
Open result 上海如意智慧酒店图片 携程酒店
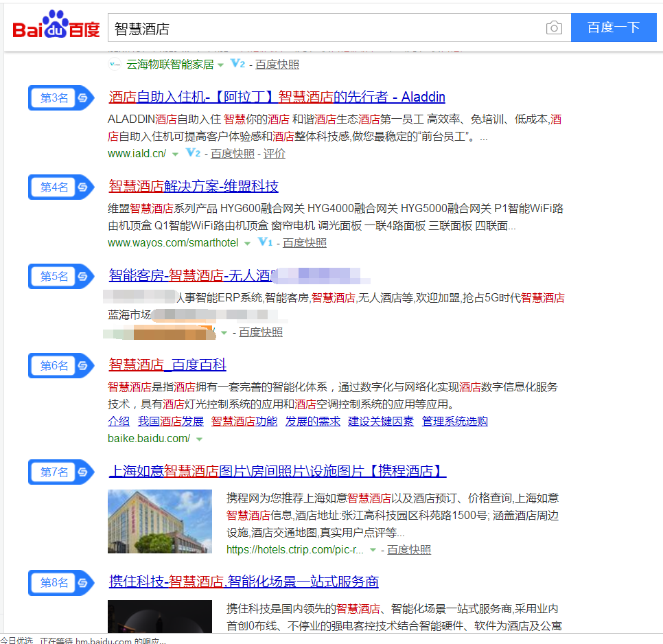277,471
